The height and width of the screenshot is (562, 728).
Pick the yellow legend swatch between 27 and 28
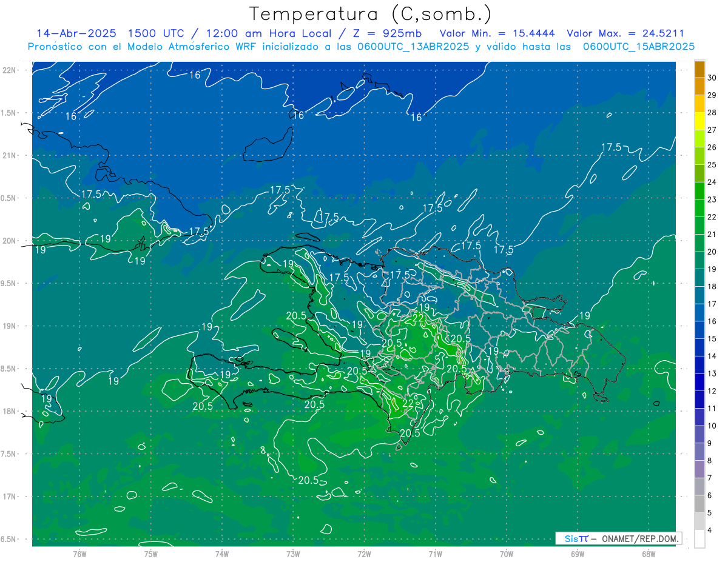(x=699, y=121)
